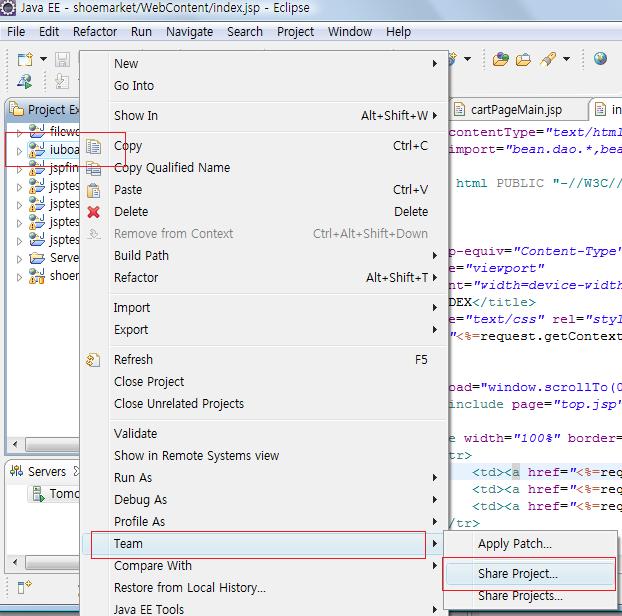Open Refactor submenu in context menu
The width and height of the screenshot is (622, 616).
[x=264, y=278]
